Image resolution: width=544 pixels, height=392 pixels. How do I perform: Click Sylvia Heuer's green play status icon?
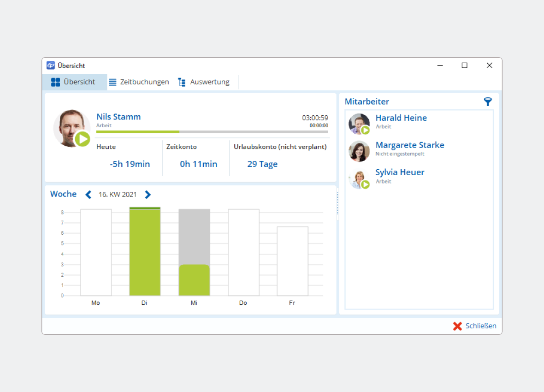coord(366,185)
